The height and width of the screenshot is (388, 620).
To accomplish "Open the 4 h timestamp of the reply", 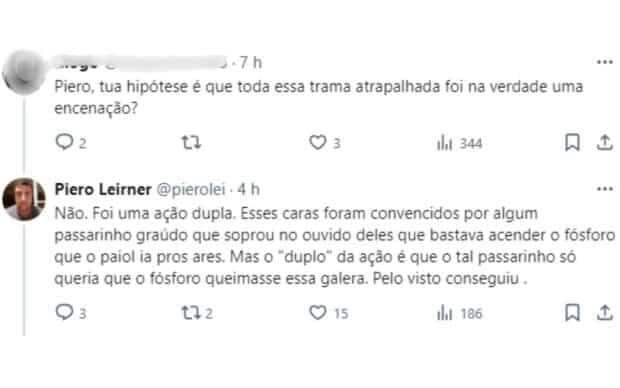I will point(248,189).
